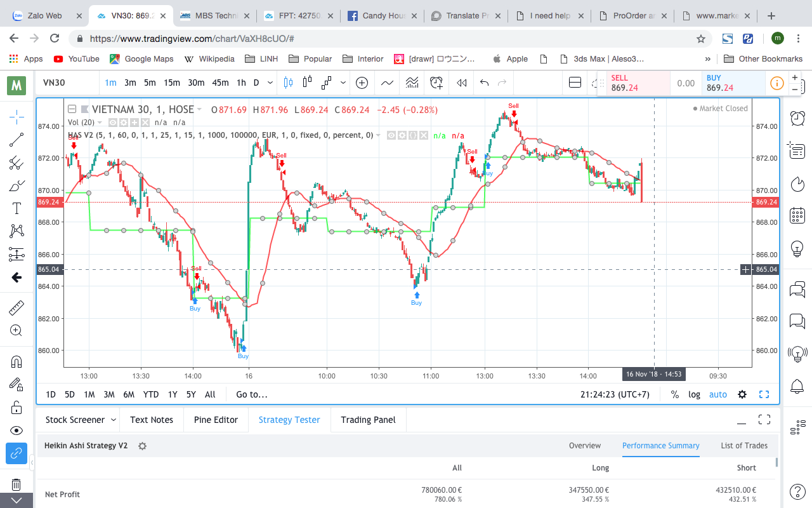Hide all drawings with eye icon
Screen dimensions: 812x508
pos(16,430)
